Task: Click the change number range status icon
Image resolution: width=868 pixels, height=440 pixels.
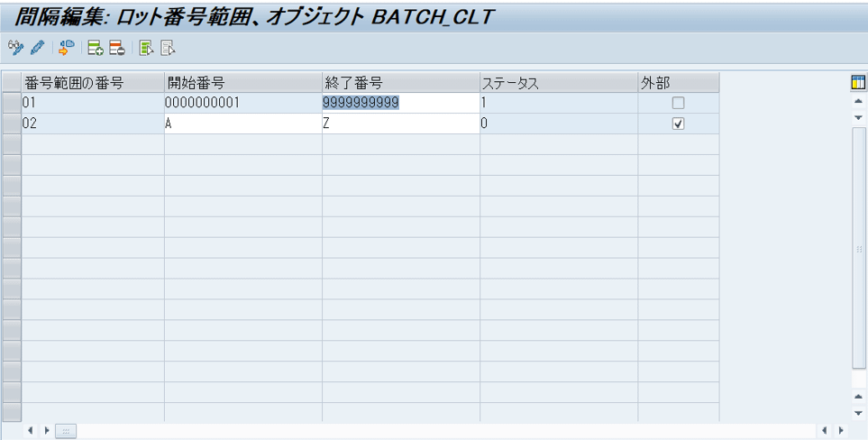Action: 66,47
